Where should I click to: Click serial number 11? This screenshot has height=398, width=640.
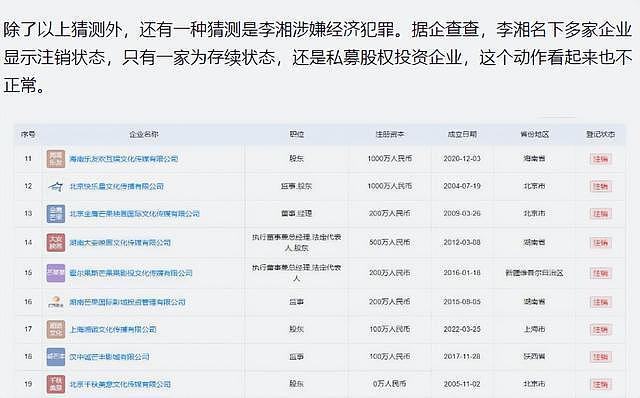[28, 159]
